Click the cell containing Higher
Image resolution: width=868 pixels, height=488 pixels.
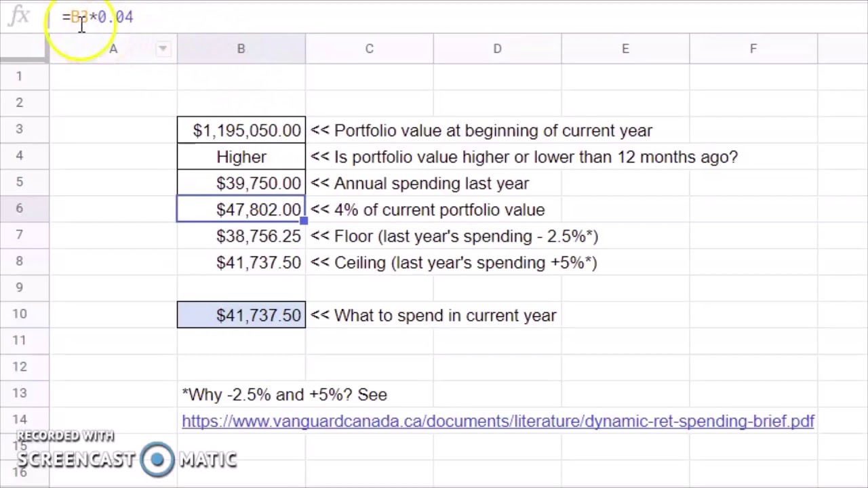[241, 157]
